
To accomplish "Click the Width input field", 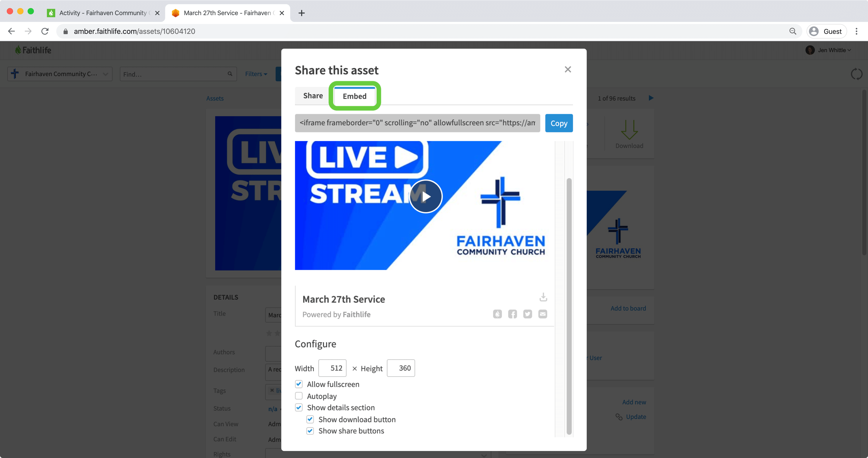I will pyautogui.click(x=332, y=368).
